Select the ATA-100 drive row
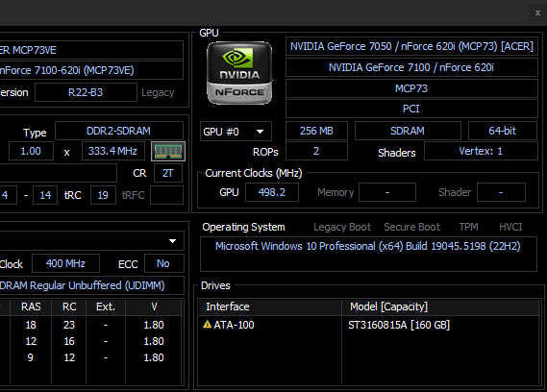Image resolution: width=547 pixels, height=392 pixels. click(x=369, y=325)
